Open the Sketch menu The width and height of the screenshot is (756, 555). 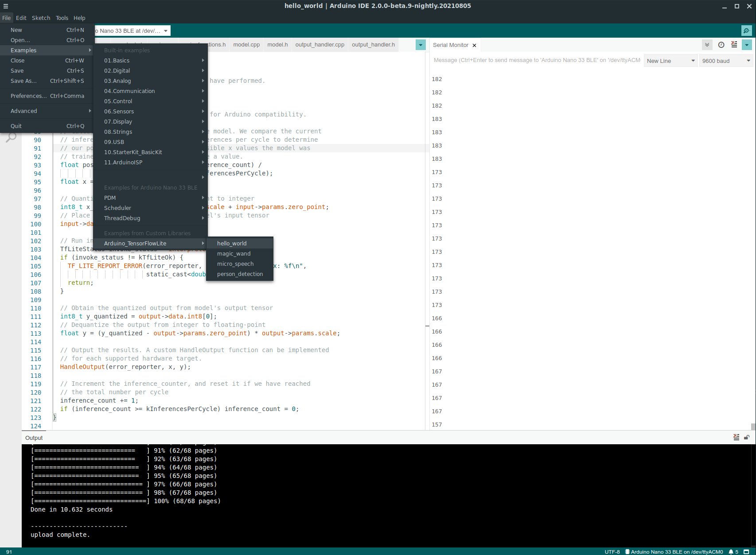tap(41, 18)
